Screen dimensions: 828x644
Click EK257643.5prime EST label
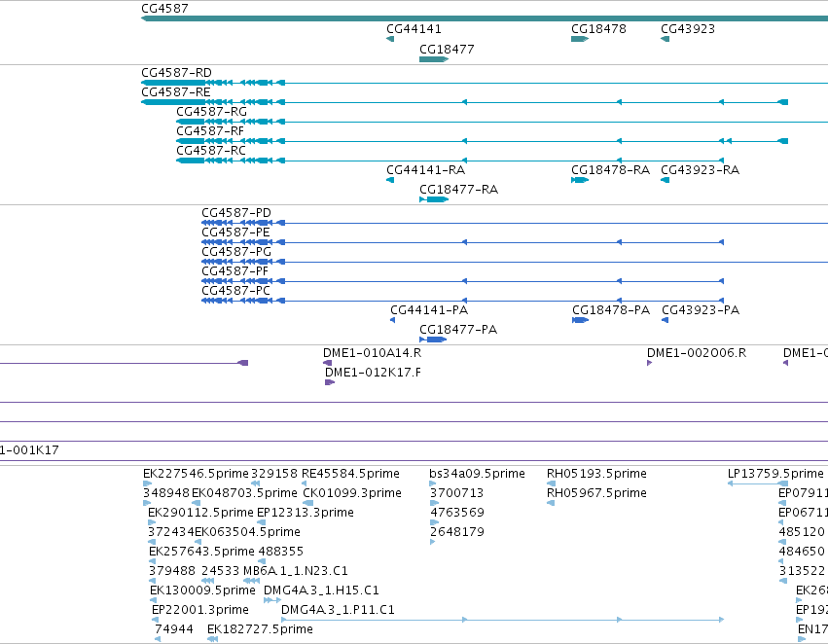(x=201, y=552)
